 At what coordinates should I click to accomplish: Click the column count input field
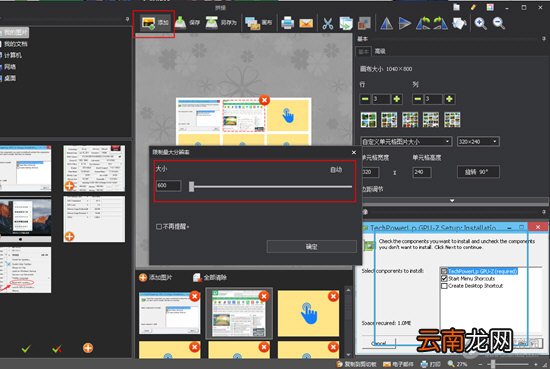coord(434,99)
